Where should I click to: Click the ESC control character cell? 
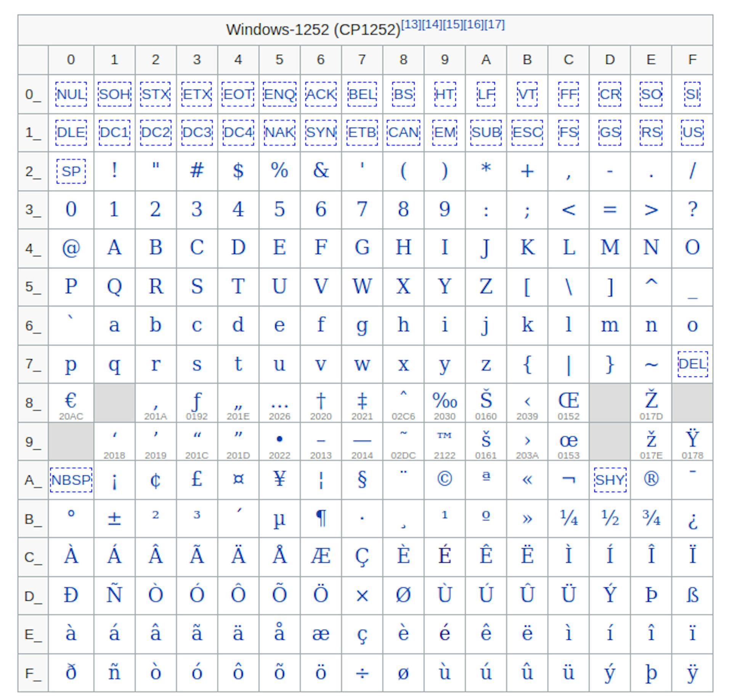[527, 132]
